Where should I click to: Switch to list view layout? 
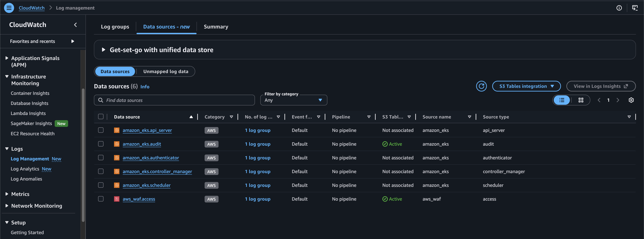coord(562,100)
